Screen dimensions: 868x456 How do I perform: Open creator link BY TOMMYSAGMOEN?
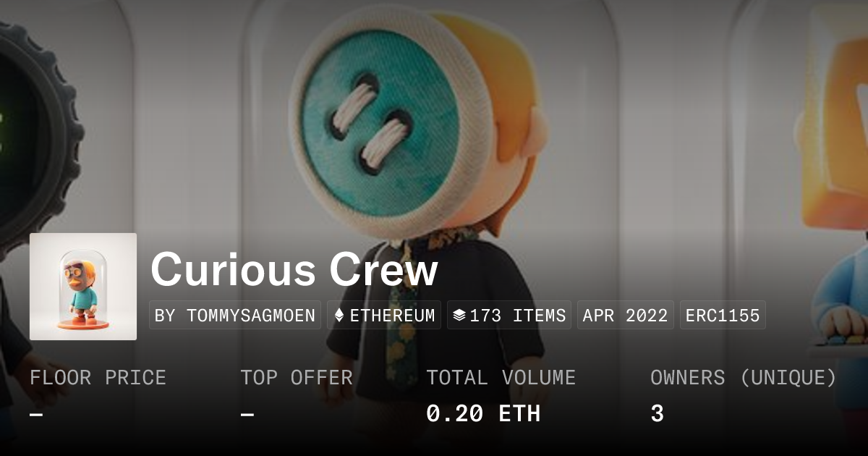pos(235,316)
